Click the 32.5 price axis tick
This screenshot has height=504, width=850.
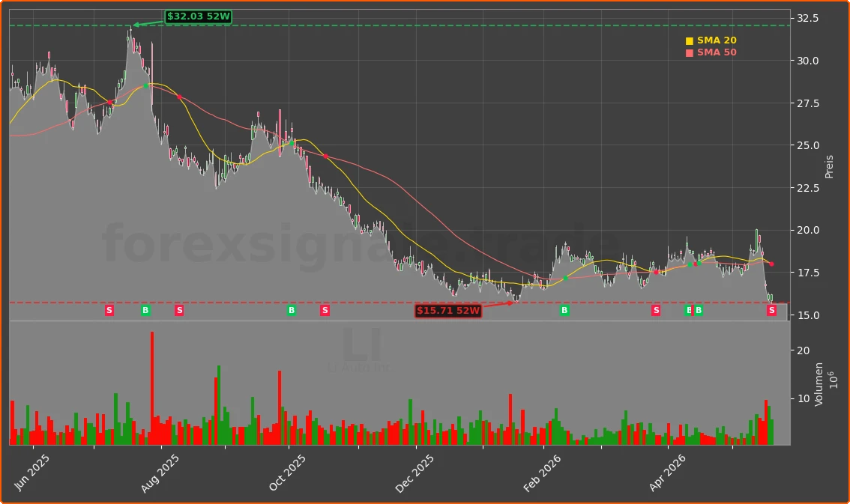coord(808,19)
